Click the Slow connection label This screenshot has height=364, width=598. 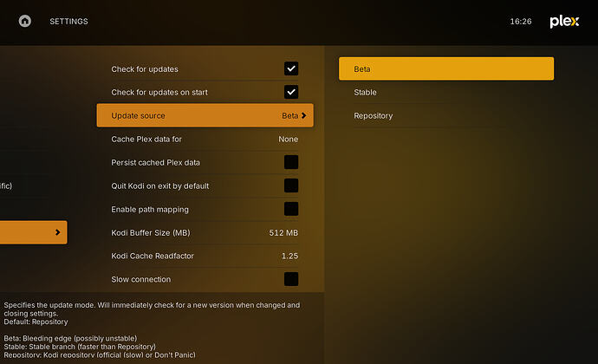pyautogui.click(x=140, y=279)
